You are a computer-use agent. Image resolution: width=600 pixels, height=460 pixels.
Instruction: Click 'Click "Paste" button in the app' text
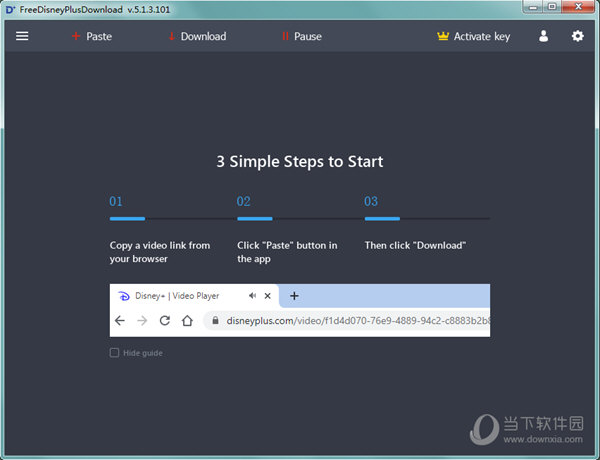[x=287, y=252]
